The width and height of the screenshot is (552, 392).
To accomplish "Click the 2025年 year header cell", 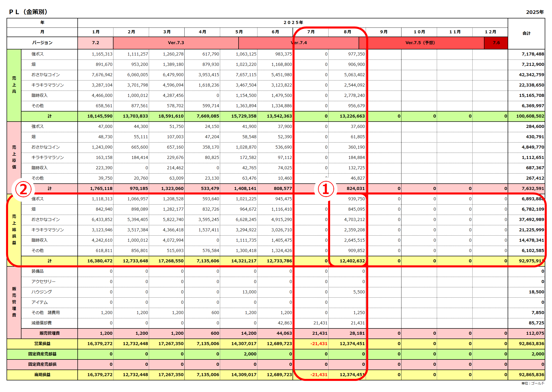I will (x=293, y=22).
